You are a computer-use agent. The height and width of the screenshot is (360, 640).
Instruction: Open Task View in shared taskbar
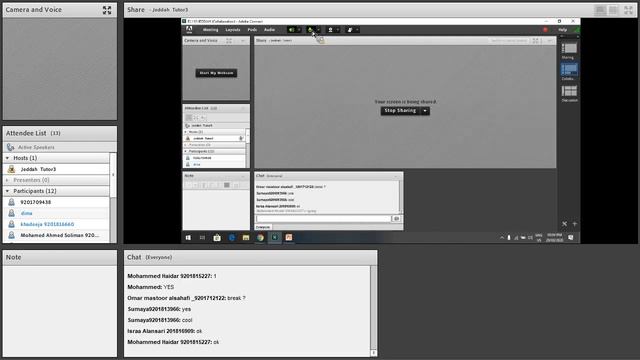click(202, 238)
